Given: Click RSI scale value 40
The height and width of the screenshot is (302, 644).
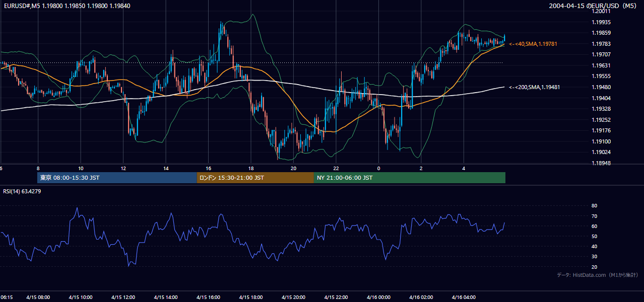Looking at the screenshot, I should pyautogui.click(x=594, y=247).
